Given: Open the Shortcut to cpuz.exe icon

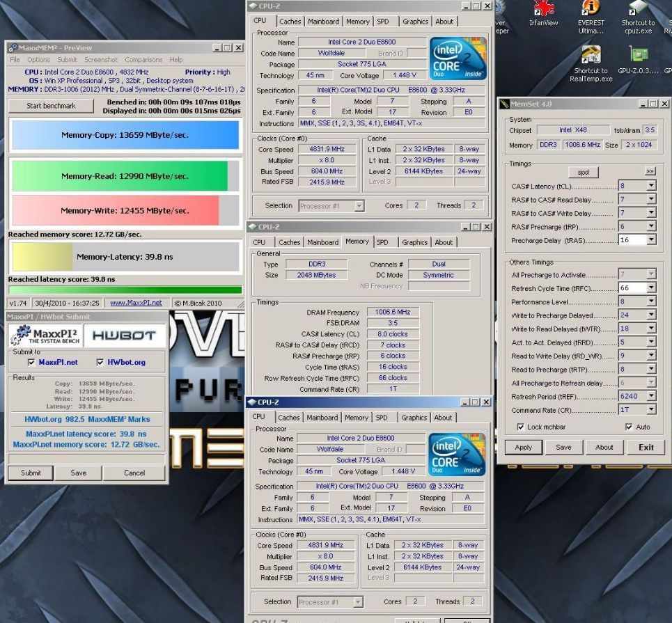Looking at the screenshot, I should tap(638, 17).
